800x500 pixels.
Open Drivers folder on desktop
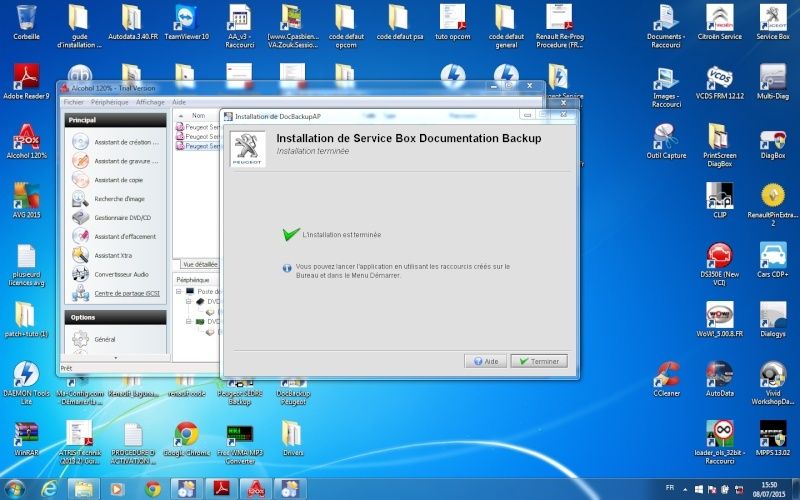point(293,439)
